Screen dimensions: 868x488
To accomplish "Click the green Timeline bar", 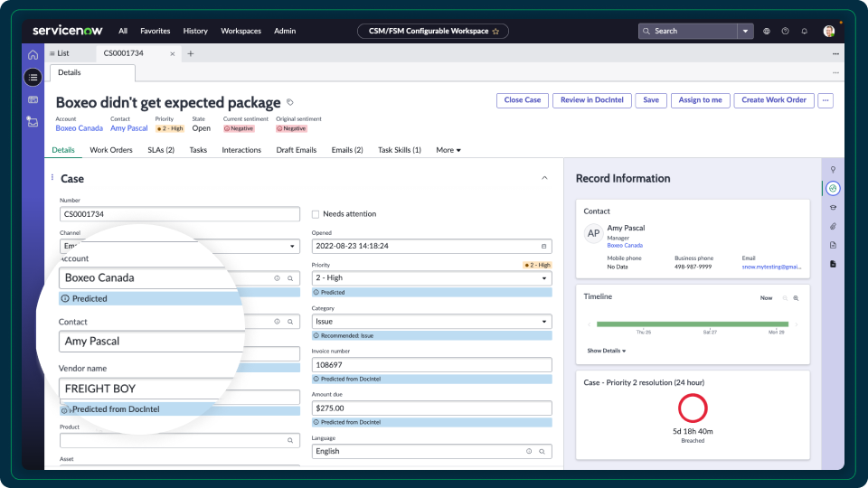I will click(692, 324).
